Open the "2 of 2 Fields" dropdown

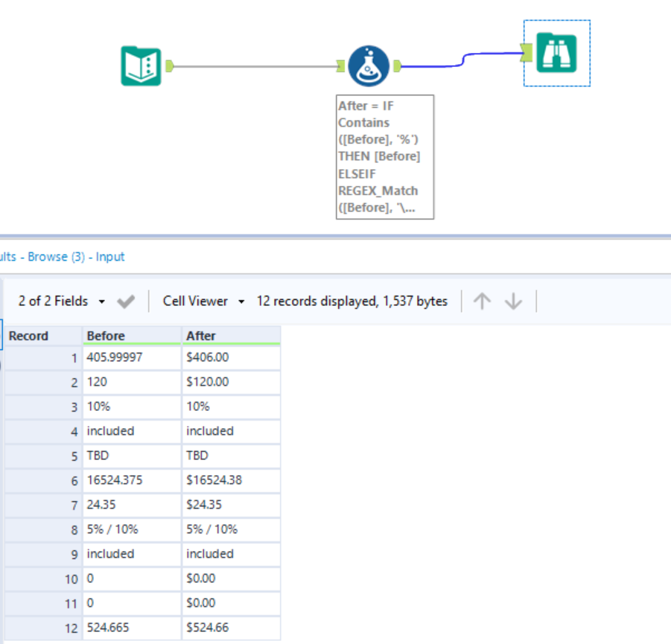pos(61,302)
